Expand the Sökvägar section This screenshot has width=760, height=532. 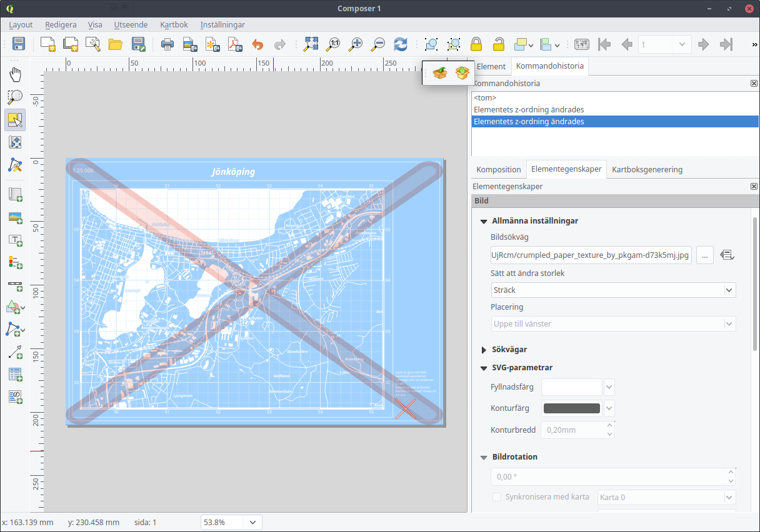pyautogui.click(x=484, y=349)
